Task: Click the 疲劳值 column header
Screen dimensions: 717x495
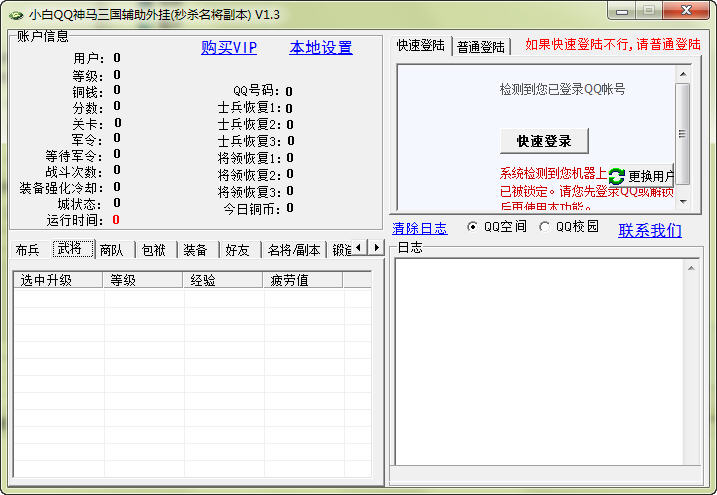Action: tap(303, 280)
